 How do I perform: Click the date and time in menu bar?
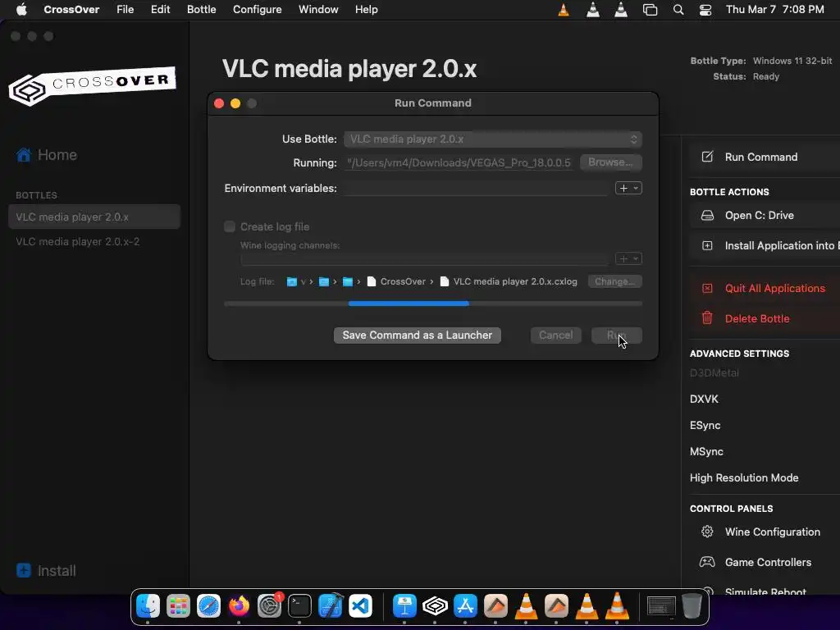774,10
